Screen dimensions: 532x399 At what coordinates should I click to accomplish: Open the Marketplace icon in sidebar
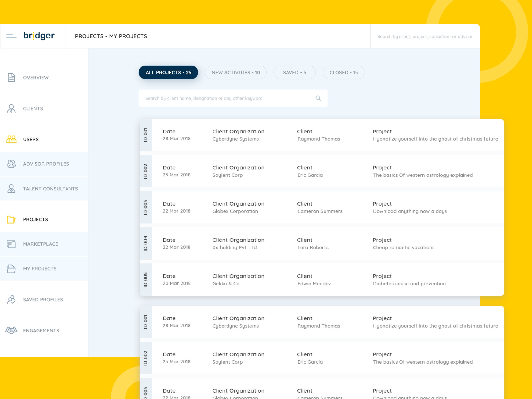(x=11, y=244)
